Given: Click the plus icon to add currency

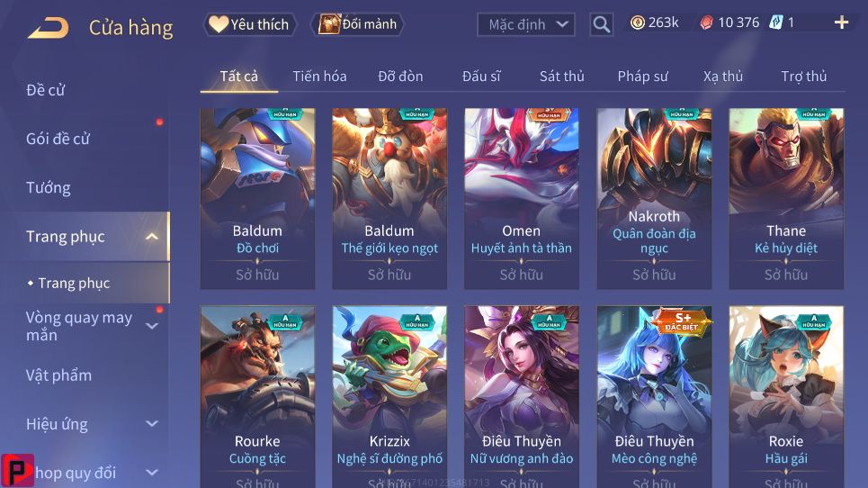Looking at the screenshot, I should 841,23.
